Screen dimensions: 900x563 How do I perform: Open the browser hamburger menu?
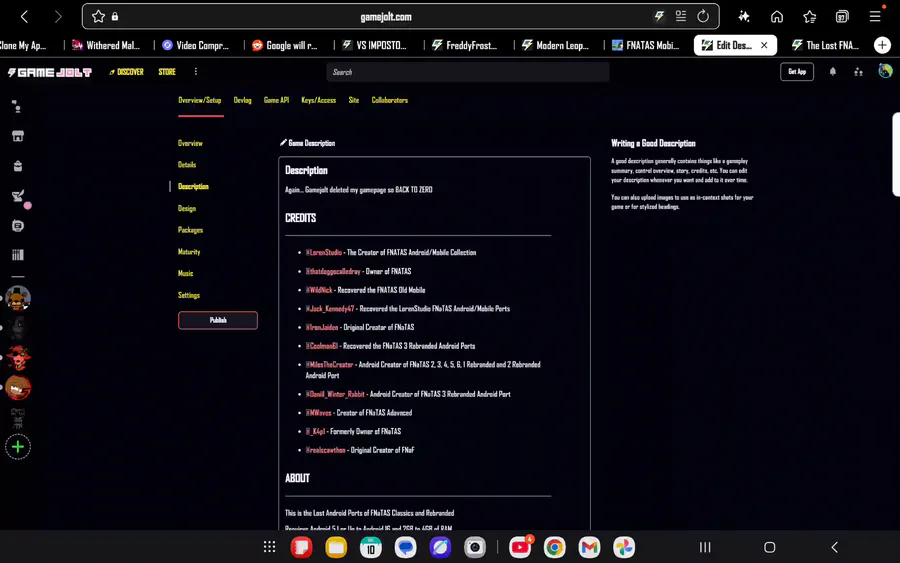tap(875, 16)
